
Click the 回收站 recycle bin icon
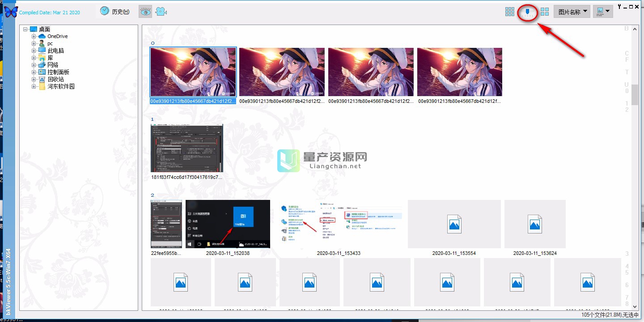pyautogui.click(x=42, y=79)
